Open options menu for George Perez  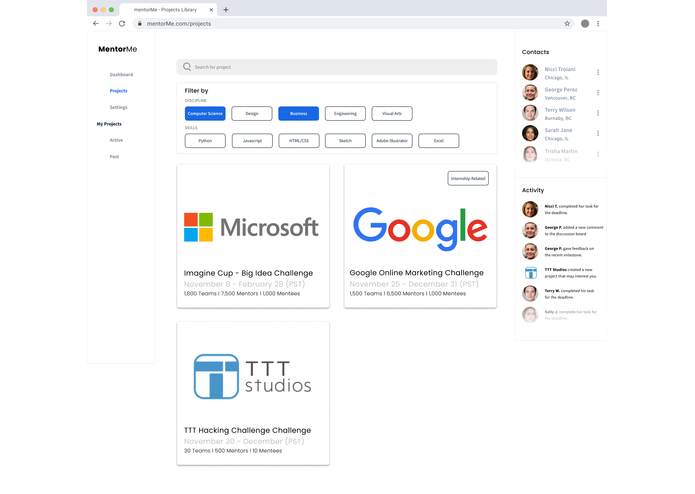598,93
